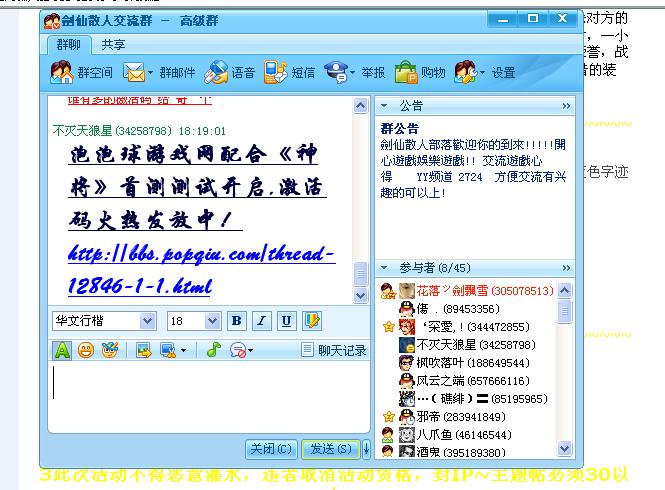This screenshot has height=490, width=665.
Task: Open the 群邮件 dropdown arrow
Action: [151, 73]
